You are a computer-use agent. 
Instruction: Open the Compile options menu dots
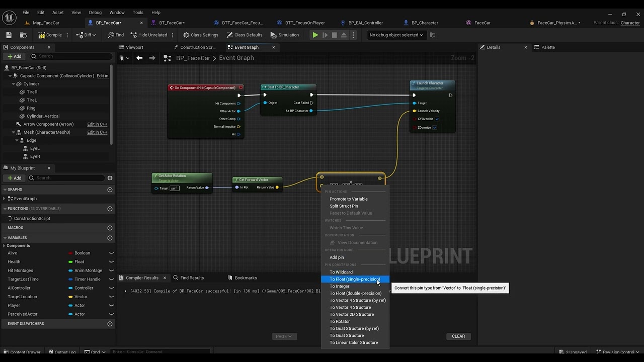point(67,35)
